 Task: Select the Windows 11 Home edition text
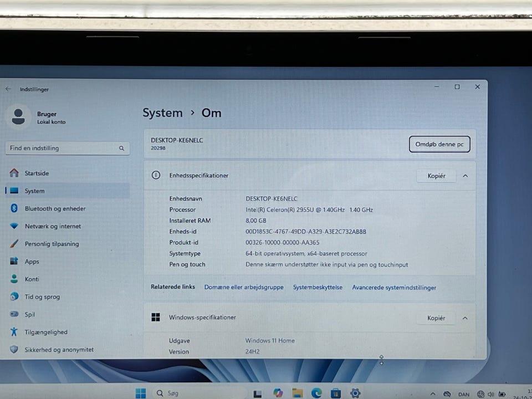tap(270, 340)
